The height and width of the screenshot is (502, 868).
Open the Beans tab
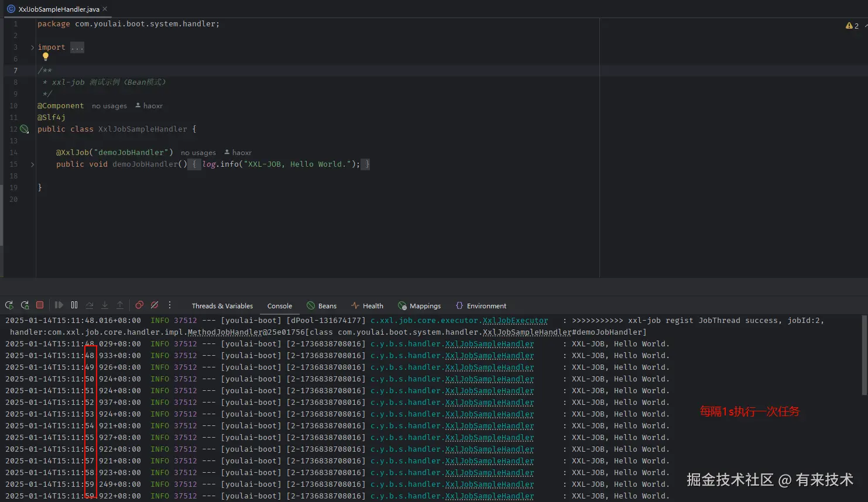coord(322,306)
